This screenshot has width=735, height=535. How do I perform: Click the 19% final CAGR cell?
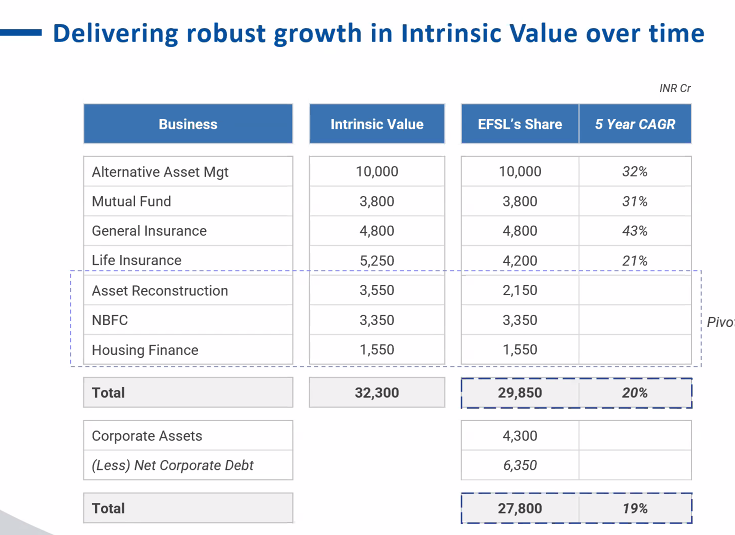635,508
